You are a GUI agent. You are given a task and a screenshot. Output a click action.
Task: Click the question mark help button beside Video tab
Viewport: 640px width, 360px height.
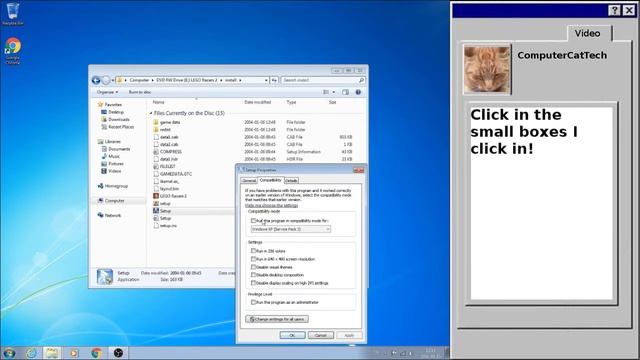(614, 10)
